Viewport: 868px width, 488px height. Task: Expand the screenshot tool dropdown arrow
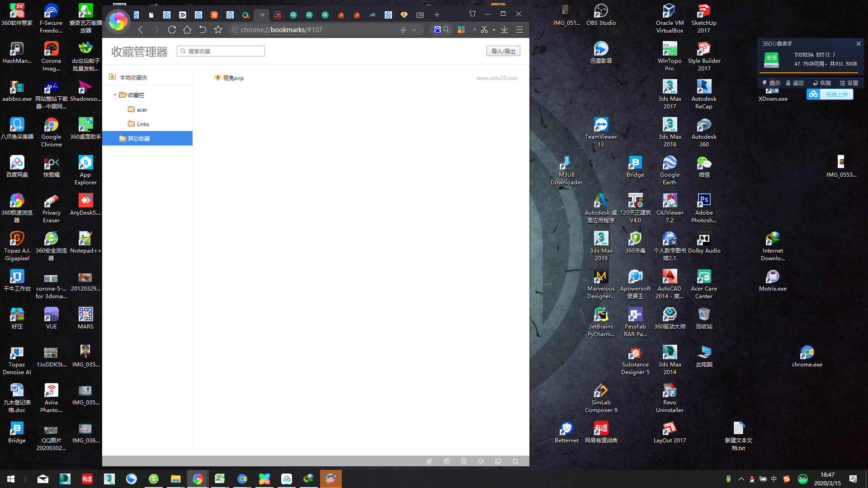click(x=494, y=30)
